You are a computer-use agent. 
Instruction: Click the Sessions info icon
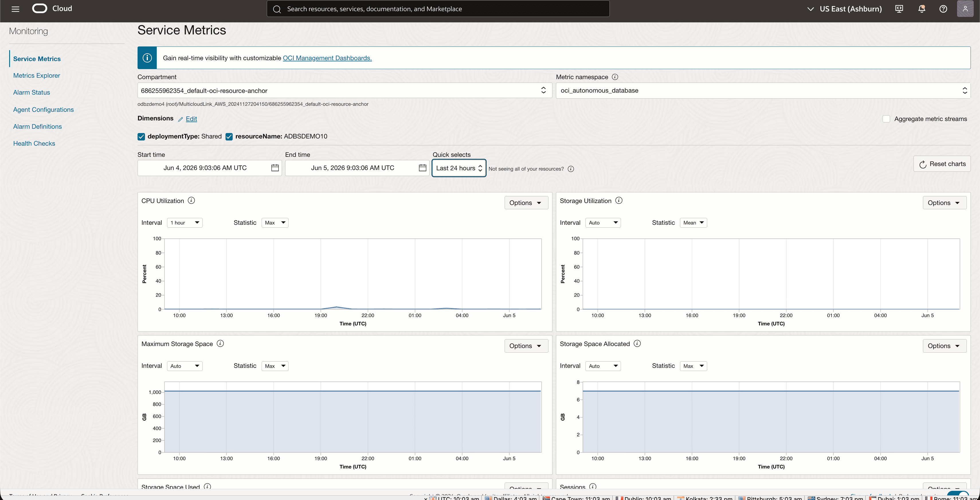click(593, 487)
